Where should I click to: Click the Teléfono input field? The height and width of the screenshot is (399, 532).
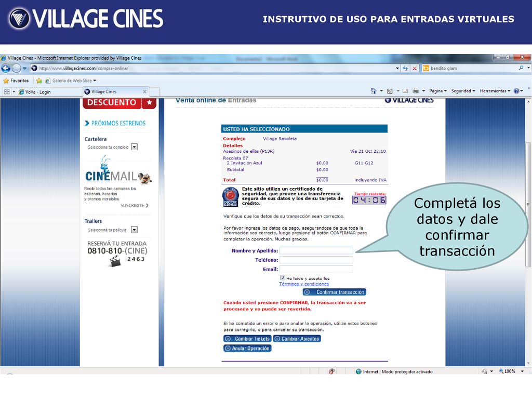316,260
